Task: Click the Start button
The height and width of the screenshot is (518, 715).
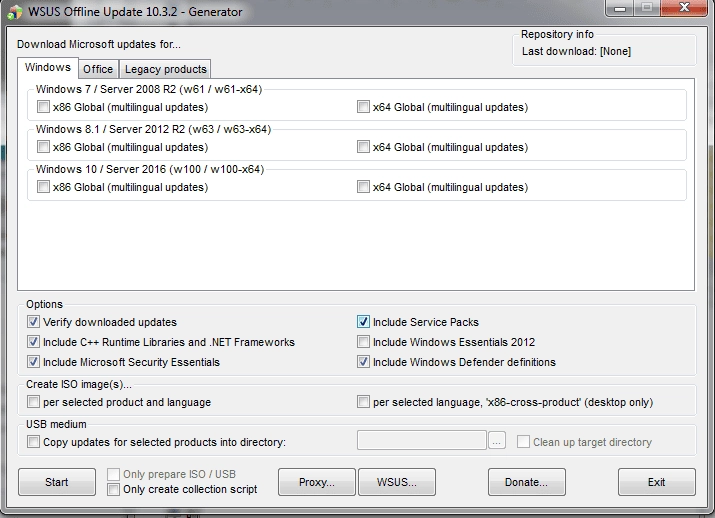Action: click(57, 482)
